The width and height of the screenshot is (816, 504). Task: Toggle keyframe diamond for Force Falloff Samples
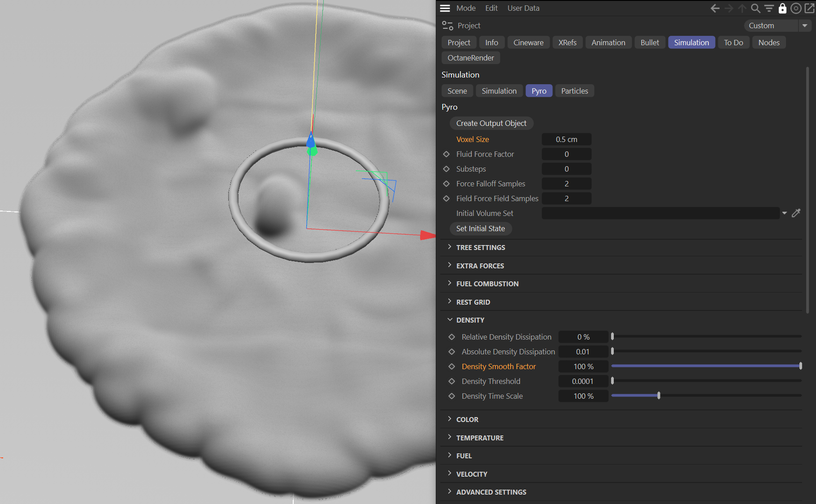point(446,184)
